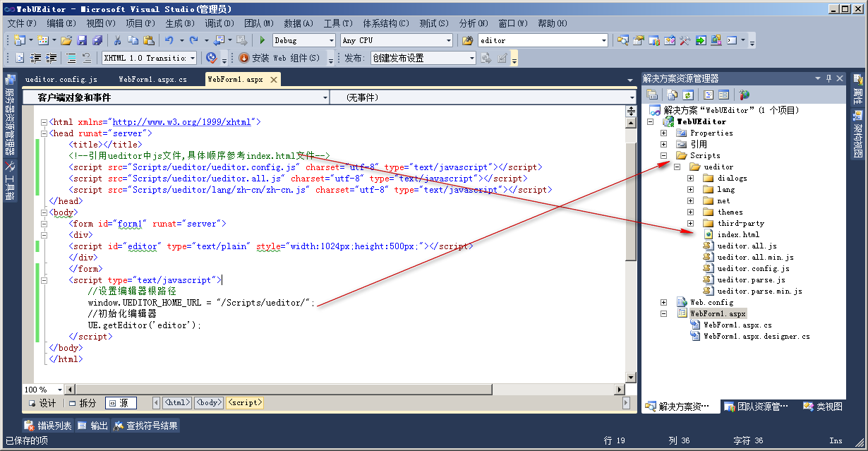Click the validation checkmark icon beside the XHTML dropdown
The height and width of the screenshot is (451, 868).
210,58
